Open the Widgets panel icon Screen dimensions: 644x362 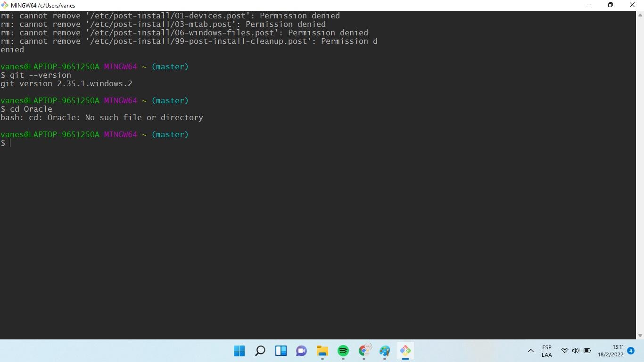281,351
